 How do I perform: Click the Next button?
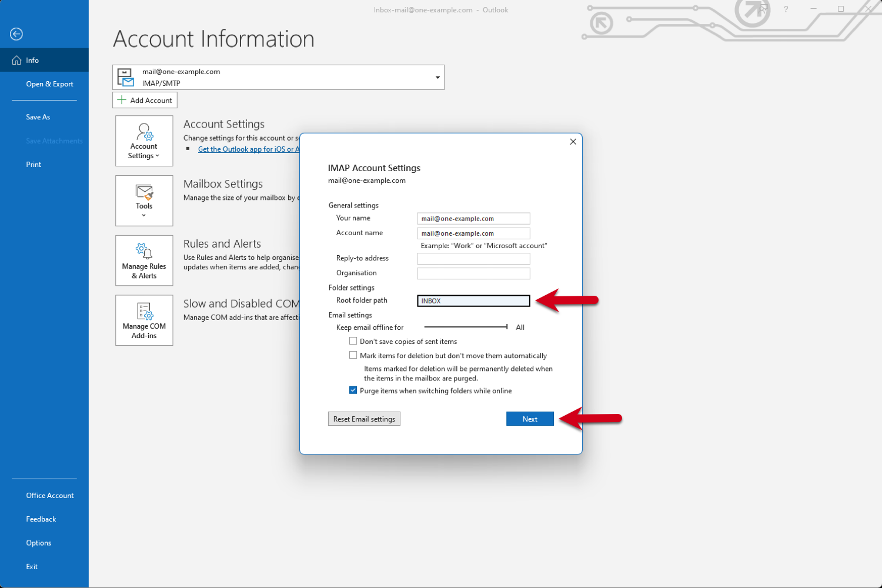(x=529, y=418)
